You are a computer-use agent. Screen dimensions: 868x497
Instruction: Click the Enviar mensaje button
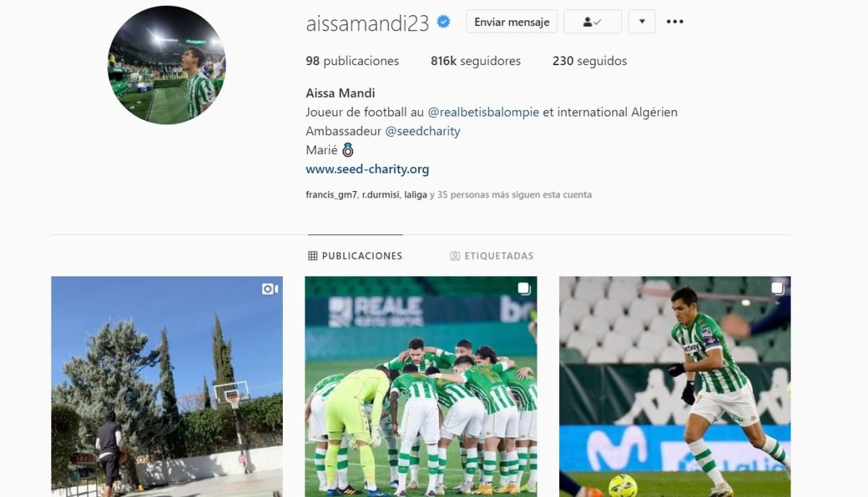(511, 22)
